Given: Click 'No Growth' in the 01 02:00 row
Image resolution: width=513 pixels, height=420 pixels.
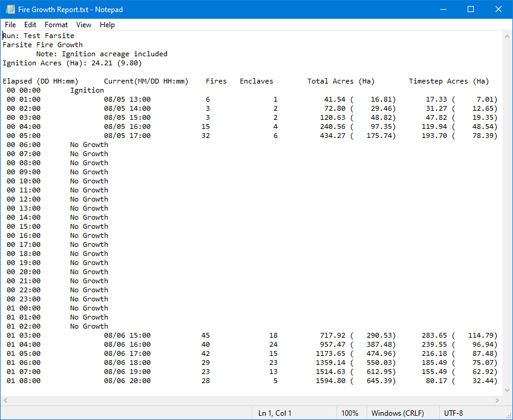Looking at the screenshot, I should [x=89, y=326].
